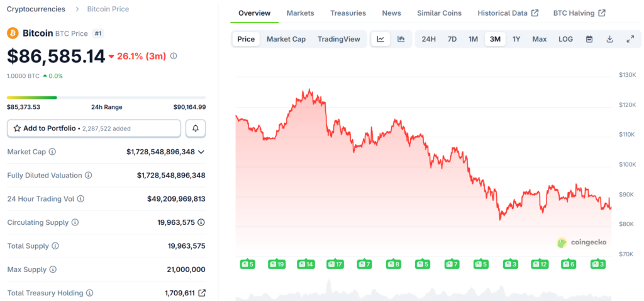Switch the chart to Market Cap
This screenshot has height=301, width=644.
(286, 39)
